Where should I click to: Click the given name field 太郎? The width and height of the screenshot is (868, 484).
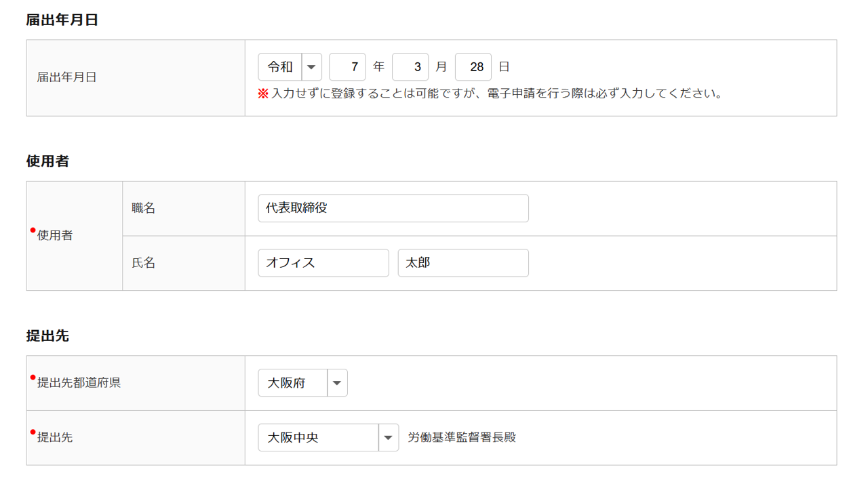(x=463, y=263)
